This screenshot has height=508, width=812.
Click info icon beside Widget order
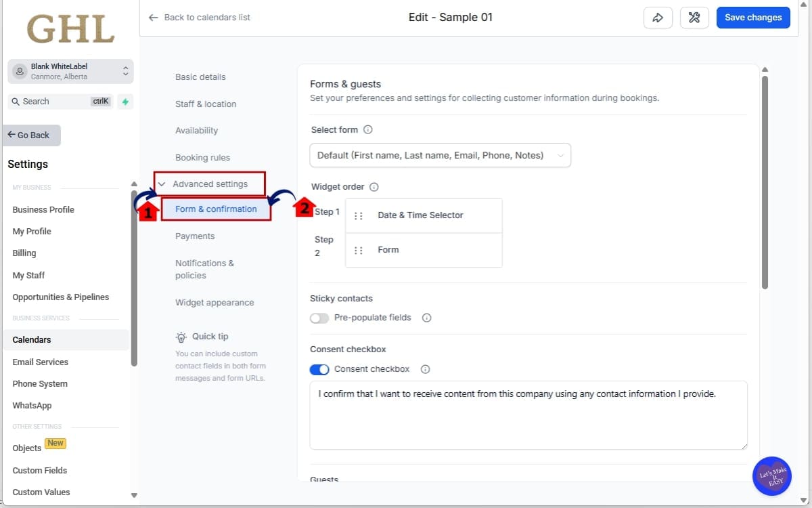click(x=374, y=187)
